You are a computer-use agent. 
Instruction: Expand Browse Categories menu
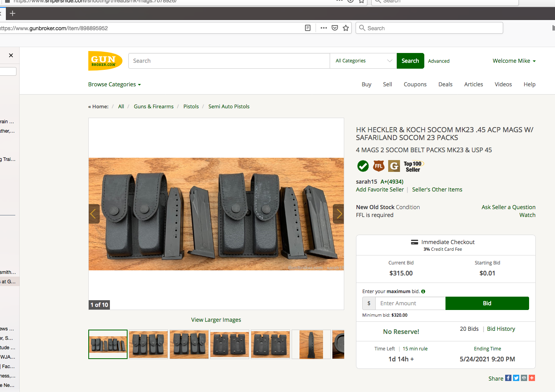pyautogui.click(x=115, y=84)
